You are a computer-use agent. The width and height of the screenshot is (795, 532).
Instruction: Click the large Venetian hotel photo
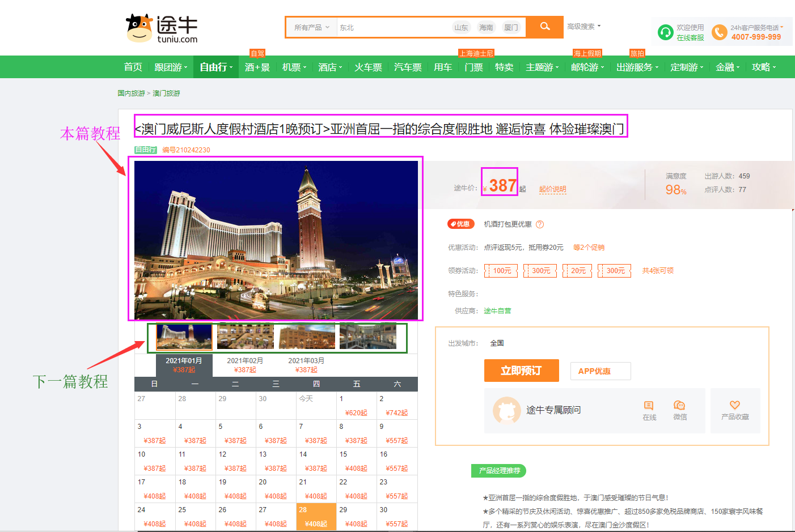(x=276, y=240)
